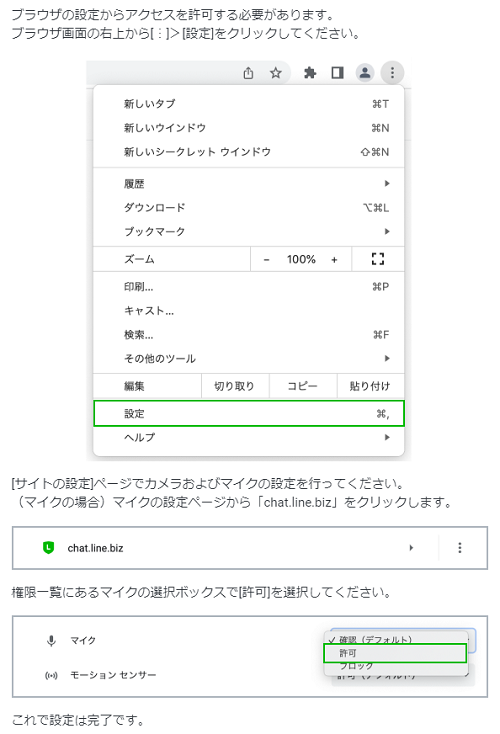This screenshot has width=500, height=734.
Task: Click the 貼り付け button
Action: tap(370, 386)
